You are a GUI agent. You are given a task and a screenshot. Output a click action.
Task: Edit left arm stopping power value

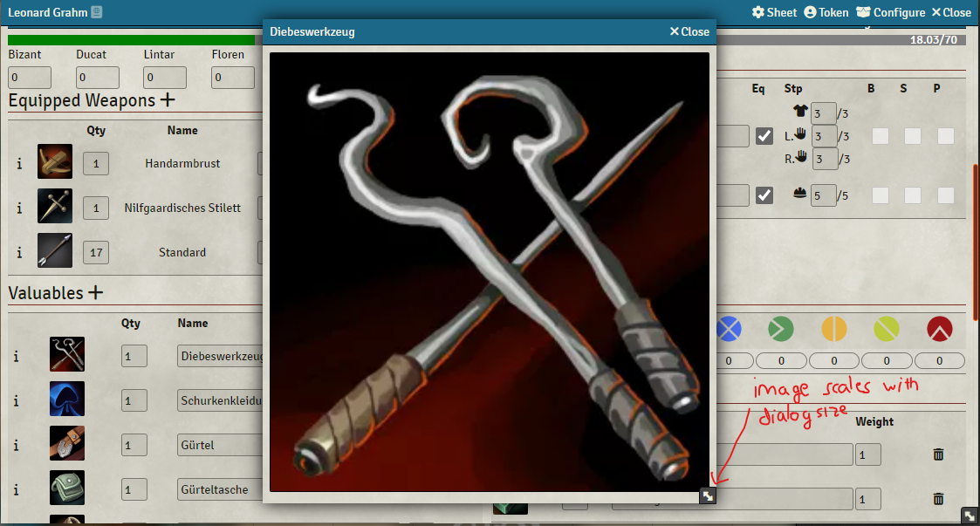[825, 136]
